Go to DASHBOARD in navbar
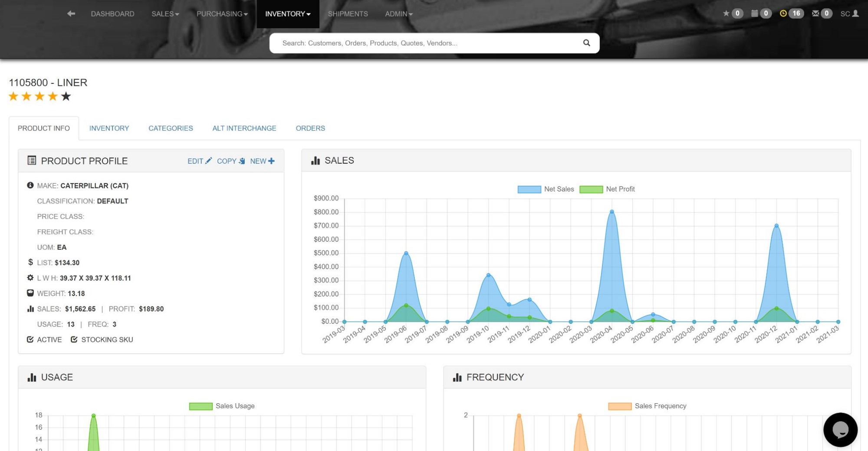Screen dimensions: 868x451 pos(113,14)
